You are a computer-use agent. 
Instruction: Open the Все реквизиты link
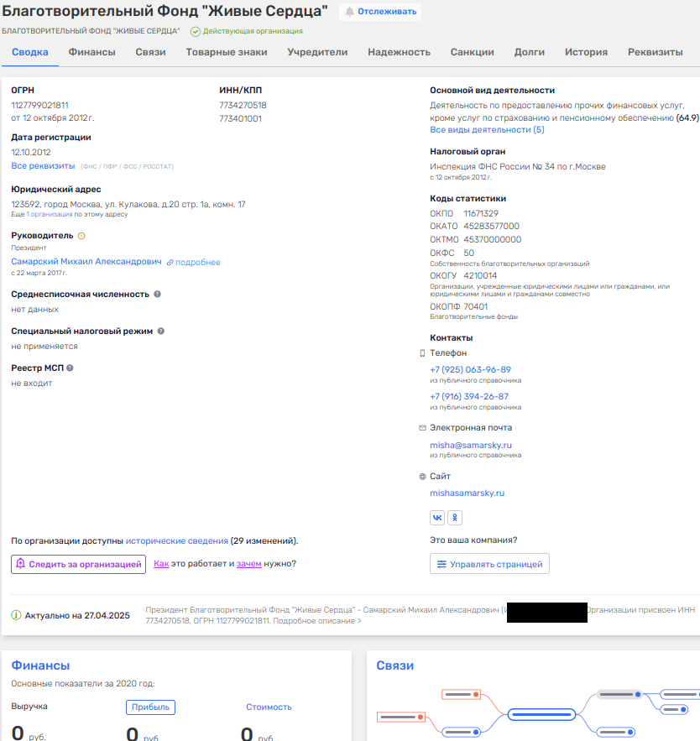tap(43, 166)
